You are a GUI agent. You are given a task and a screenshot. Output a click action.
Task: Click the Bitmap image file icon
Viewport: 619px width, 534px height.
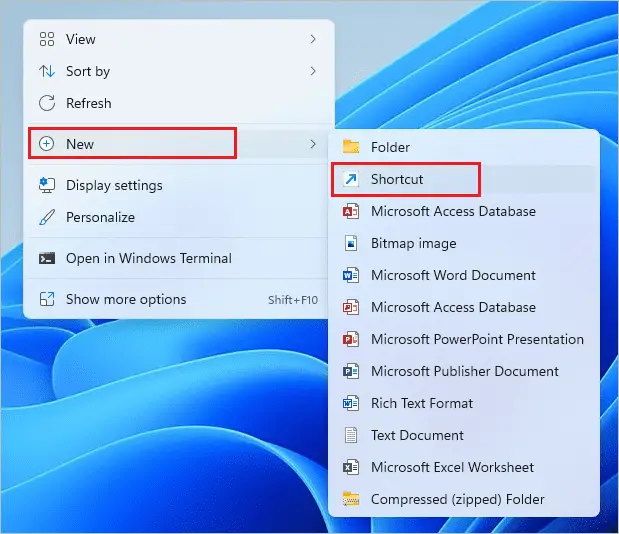351,243
